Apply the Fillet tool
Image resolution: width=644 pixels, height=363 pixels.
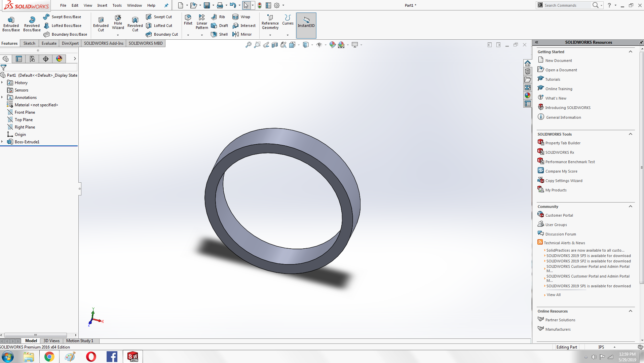[x=188, y=20]
